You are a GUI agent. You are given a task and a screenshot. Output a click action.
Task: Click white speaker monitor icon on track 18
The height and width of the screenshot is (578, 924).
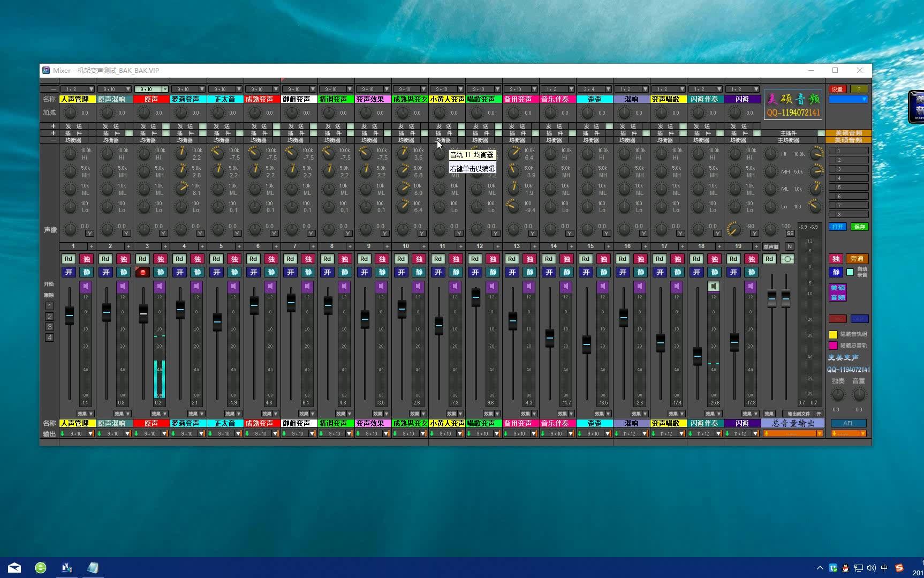tap(714, 287)
